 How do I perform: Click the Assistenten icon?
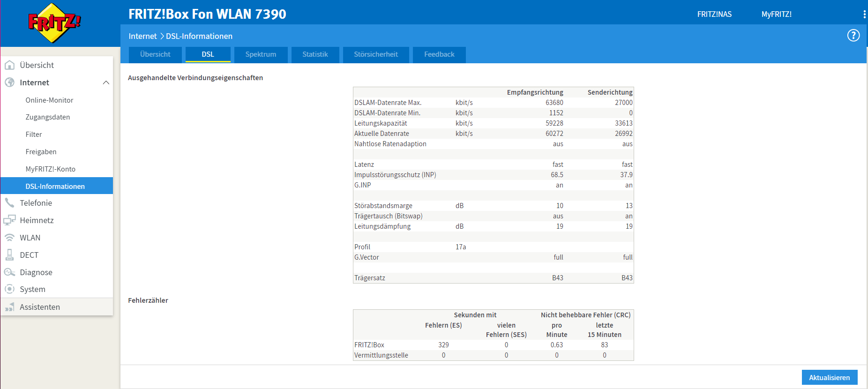9,307
